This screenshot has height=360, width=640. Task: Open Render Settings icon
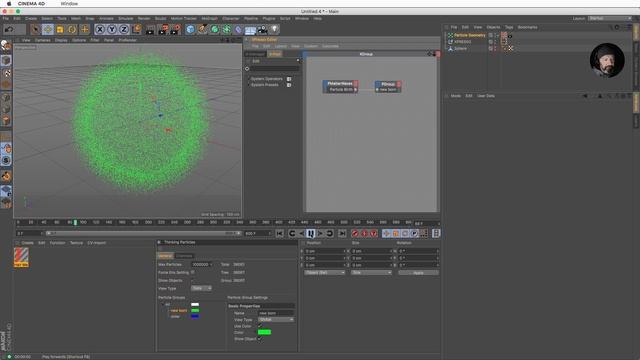pos(176,29)
